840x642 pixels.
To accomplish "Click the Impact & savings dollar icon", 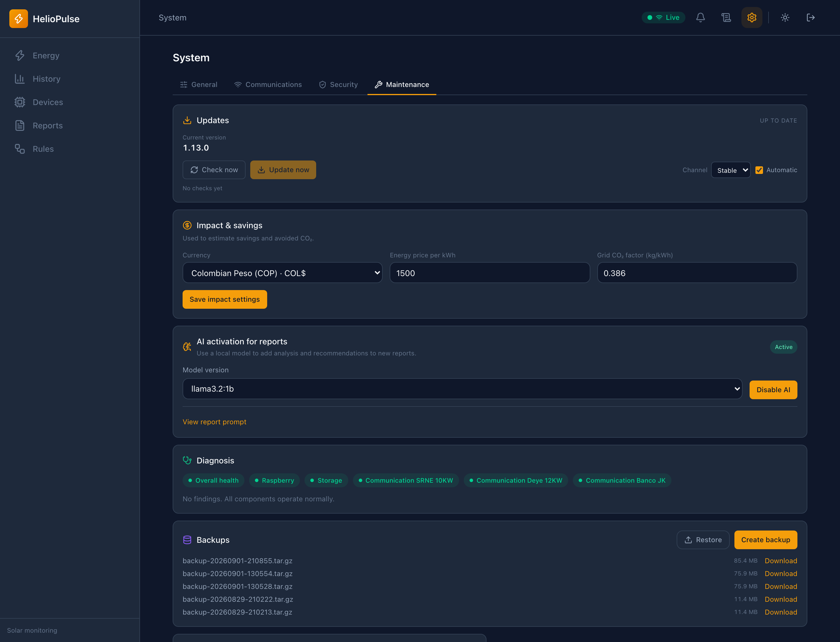I will point(187,226).
